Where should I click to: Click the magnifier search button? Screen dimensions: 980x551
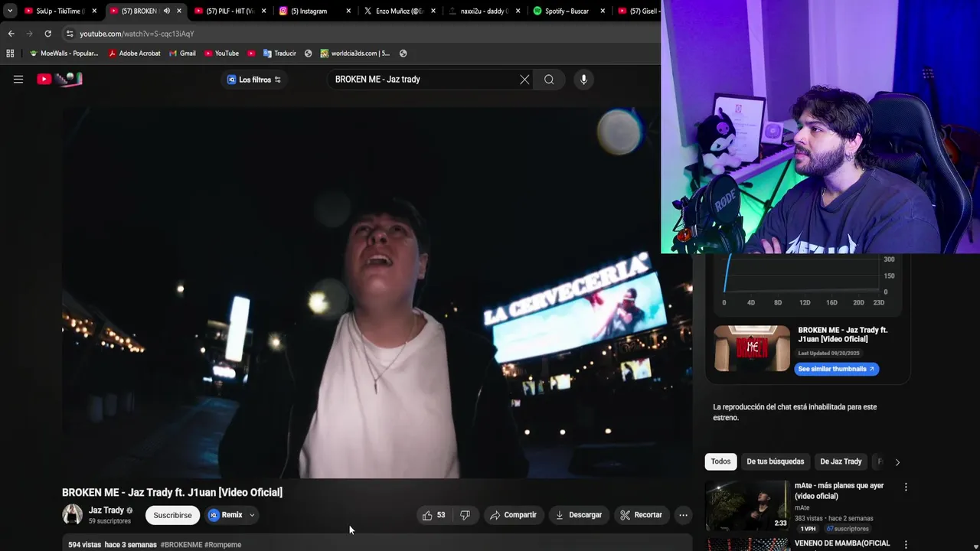pyautogui.click(x=549, y=80)
